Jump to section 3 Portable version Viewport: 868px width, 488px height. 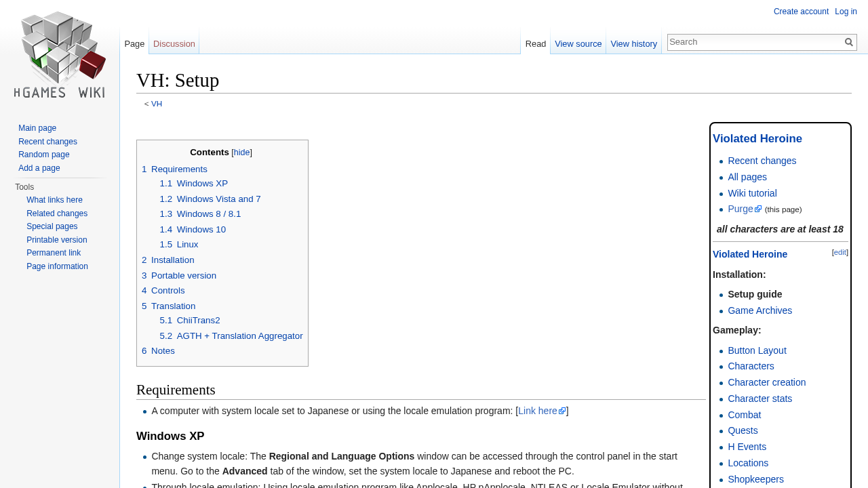click(x=179, y=276)
